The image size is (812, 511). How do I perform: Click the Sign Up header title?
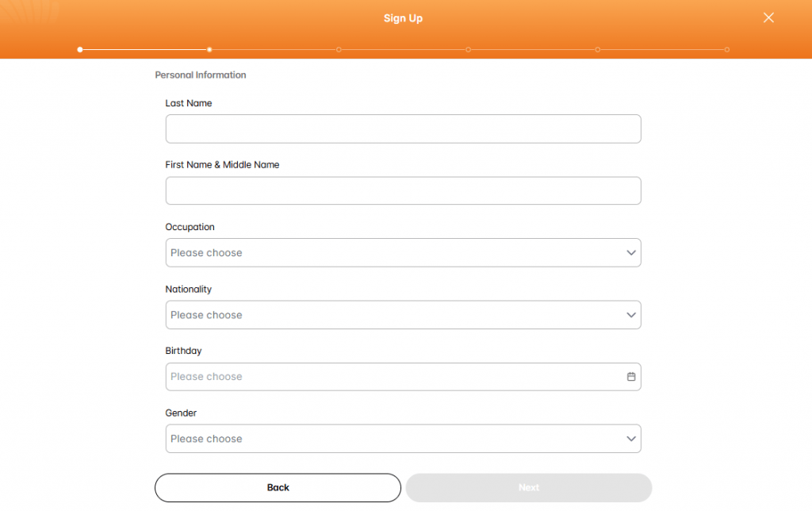coord(403,18)
